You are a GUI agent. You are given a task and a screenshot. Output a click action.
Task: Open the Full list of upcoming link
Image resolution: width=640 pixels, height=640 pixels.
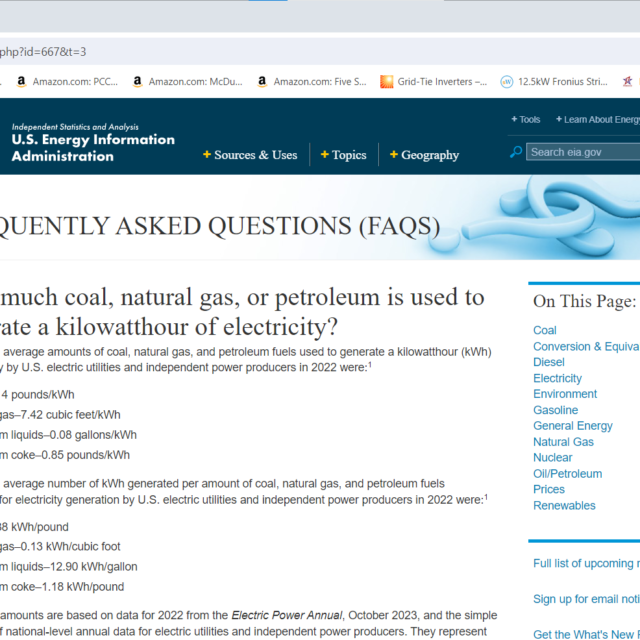(x=586, y=564)
